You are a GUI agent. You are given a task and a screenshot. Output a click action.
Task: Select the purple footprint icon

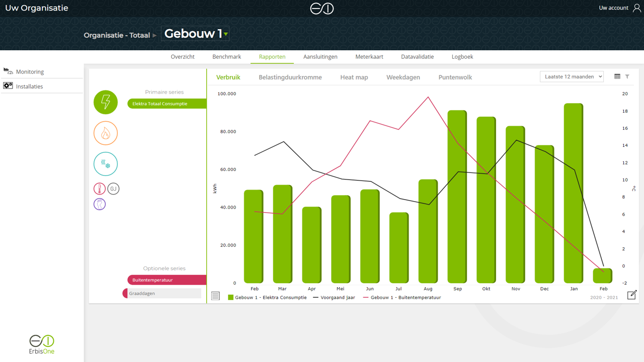pyautogui.click(x=100, y=204)
